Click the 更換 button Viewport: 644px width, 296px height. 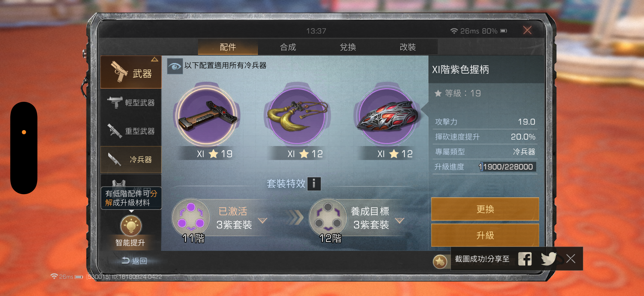pos(485,209)
